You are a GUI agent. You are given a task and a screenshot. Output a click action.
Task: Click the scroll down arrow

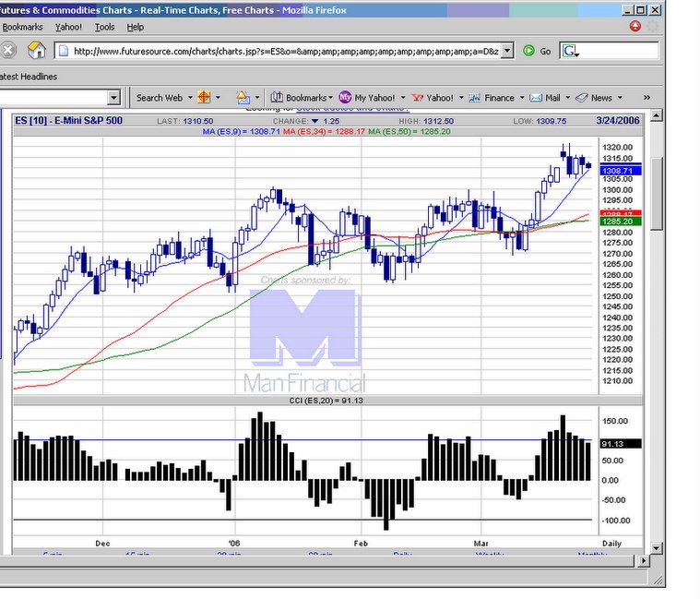pyautogui.click(x=656, y=548)
